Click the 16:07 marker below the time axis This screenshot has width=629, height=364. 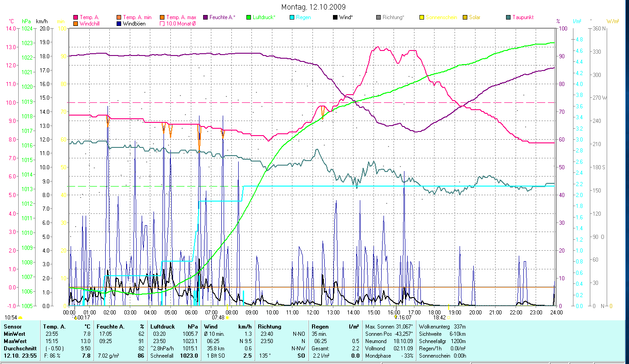[x=406, y=318]
